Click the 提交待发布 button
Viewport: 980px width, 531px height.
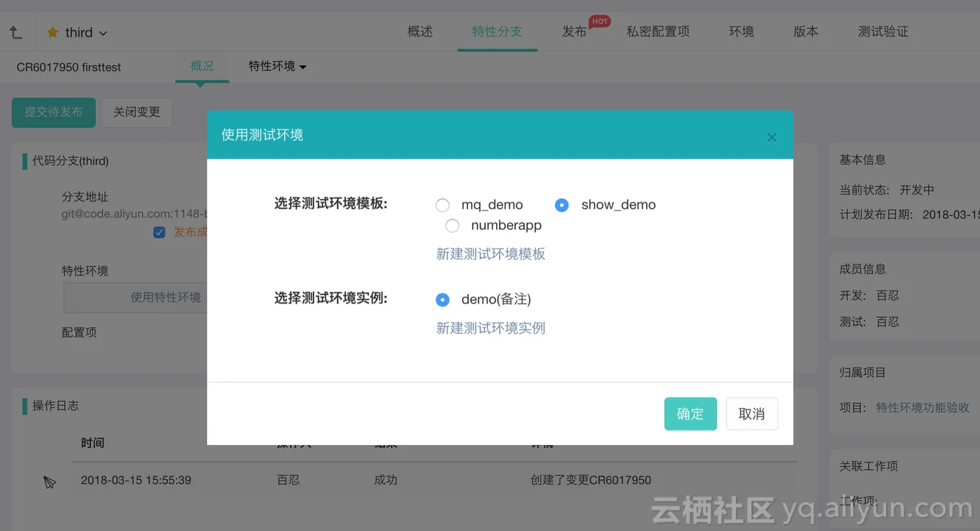(x=54, y=112)
